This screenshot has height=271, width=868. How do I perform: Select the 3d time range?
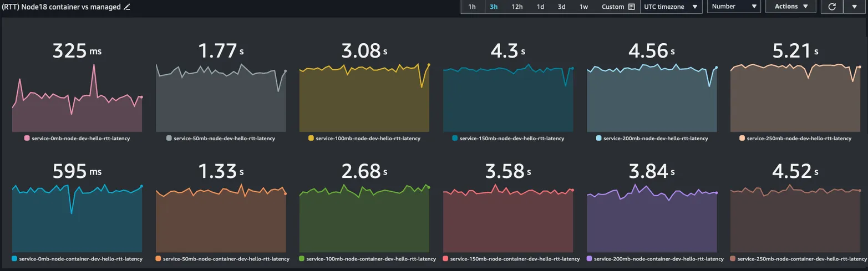tap(562, 7)
